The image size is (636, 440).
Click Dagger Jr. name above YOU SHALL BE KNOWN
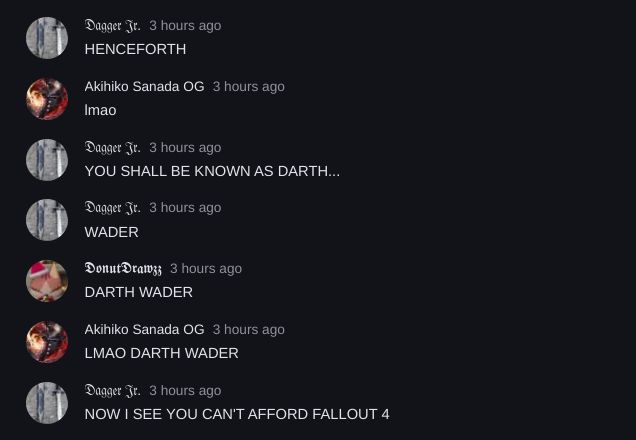click(112, 148)
